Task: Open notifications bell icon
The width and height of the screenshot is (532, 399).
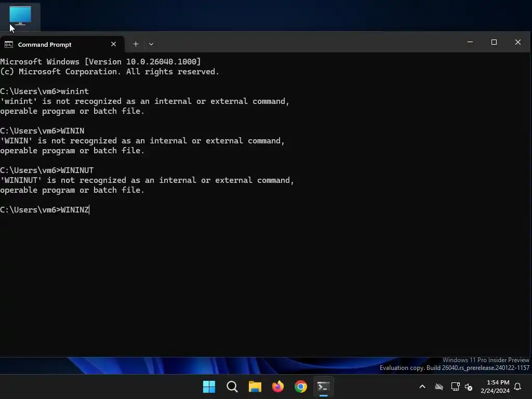Action: coord(518,387)
